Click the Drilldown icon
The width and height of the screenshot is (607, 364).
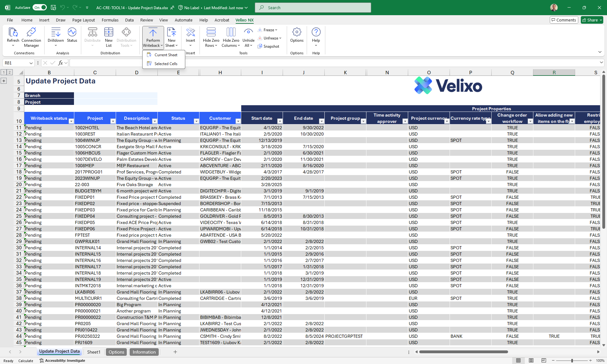pos(56,33)
